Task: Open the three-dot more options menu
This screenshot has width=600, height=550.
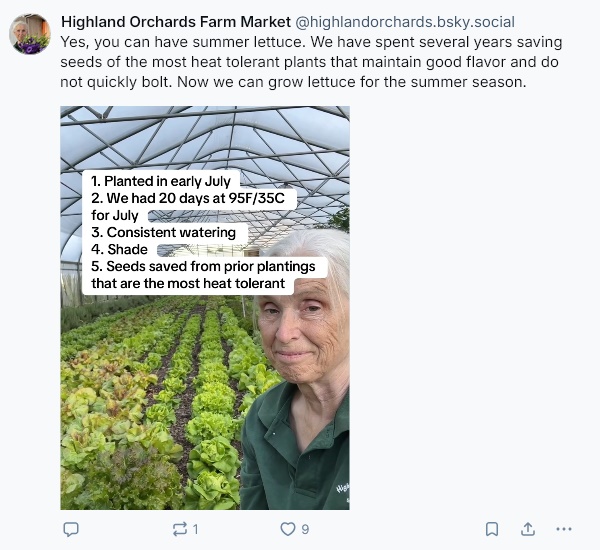Action: pos(564,529)
